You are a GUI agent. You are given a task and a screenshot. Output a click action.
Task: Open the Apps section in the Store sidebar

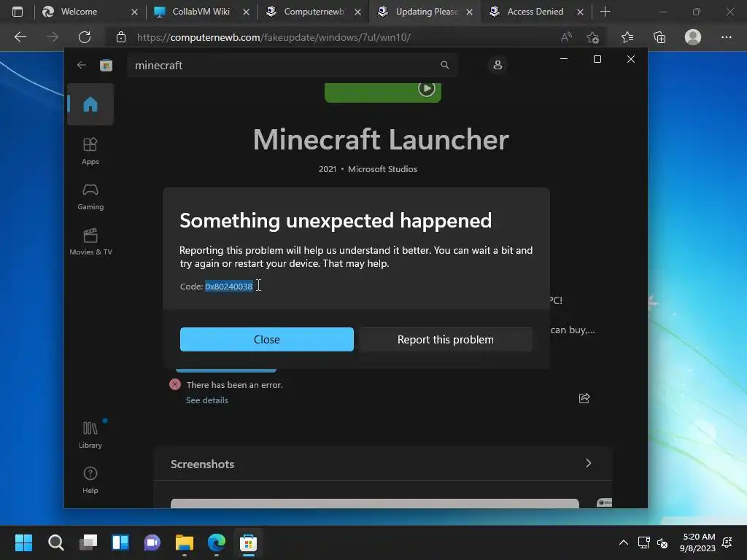coord(90,152)
